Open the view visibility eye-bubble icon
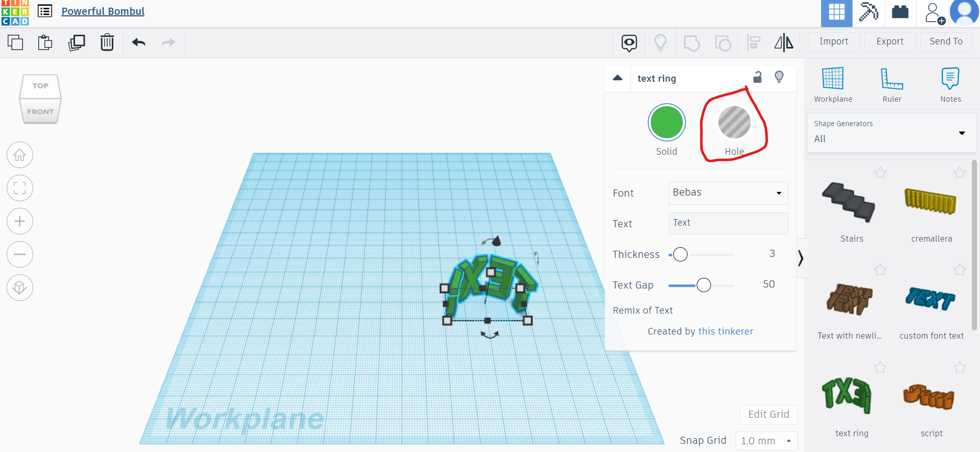Image resolution: width=980 pixels, height=452 pixels. pos(629,43)
